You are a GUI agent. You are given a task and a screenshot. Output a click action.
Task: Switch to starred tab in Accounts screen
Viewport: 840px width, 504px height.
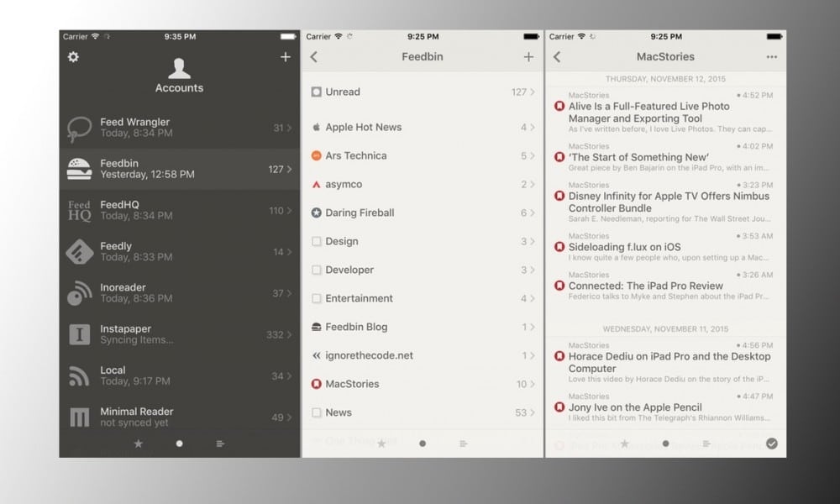tap(139, 444)
